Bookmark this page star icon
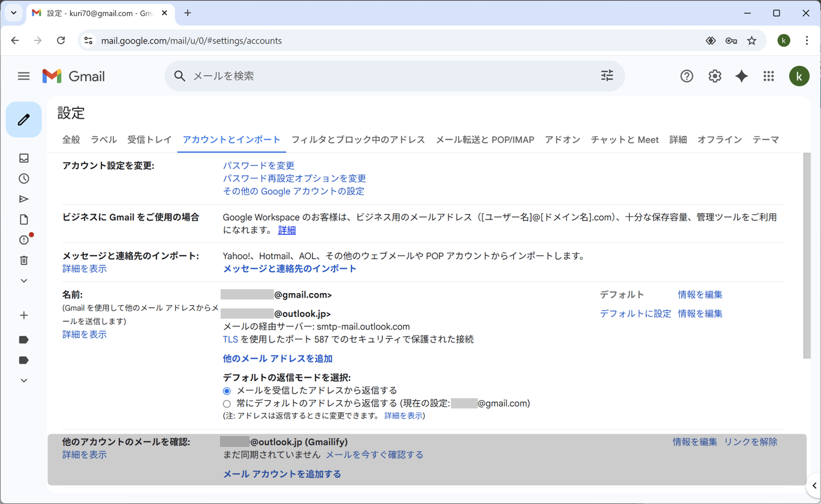Viewport: 821px width, 504px height. pos(752,40)
